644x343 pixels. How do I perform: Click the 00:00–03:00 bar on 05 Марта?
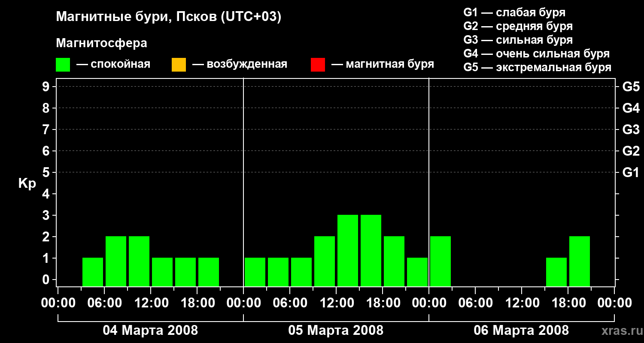click(x=255, y=272)
